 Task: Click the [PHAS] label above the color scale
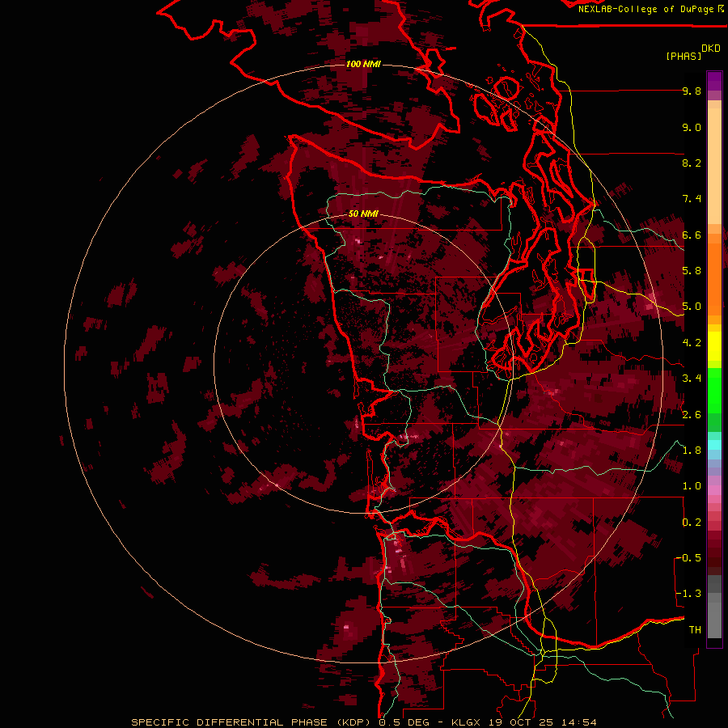click(x=684, y=57)
